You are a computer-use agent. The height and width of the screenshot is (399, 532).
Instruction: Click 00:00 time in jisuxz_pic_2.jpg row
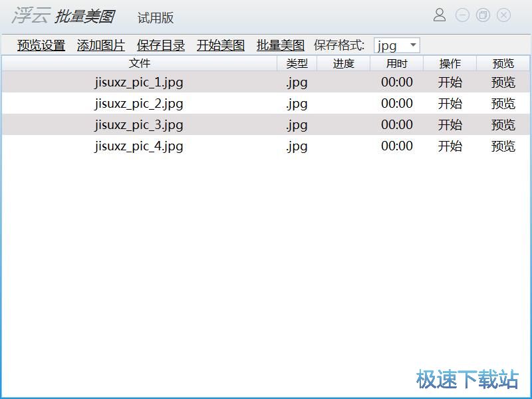pyautogui.click(x=396, y=104)
